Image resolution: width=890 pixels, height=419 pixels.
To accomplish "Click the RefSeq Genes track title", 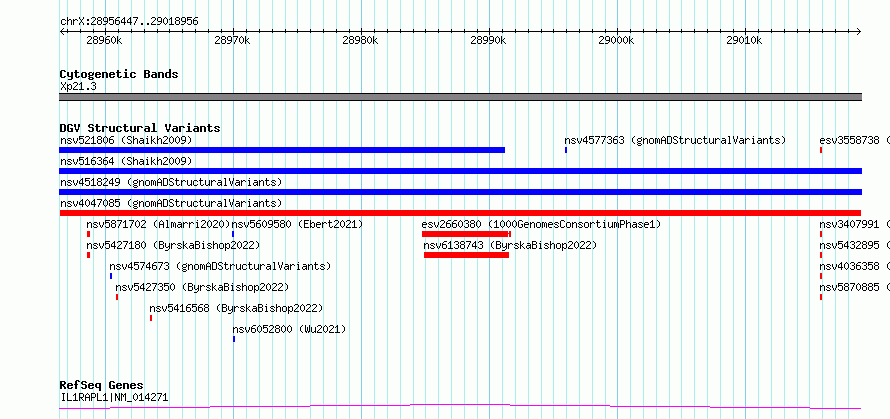I will [101, 386].
